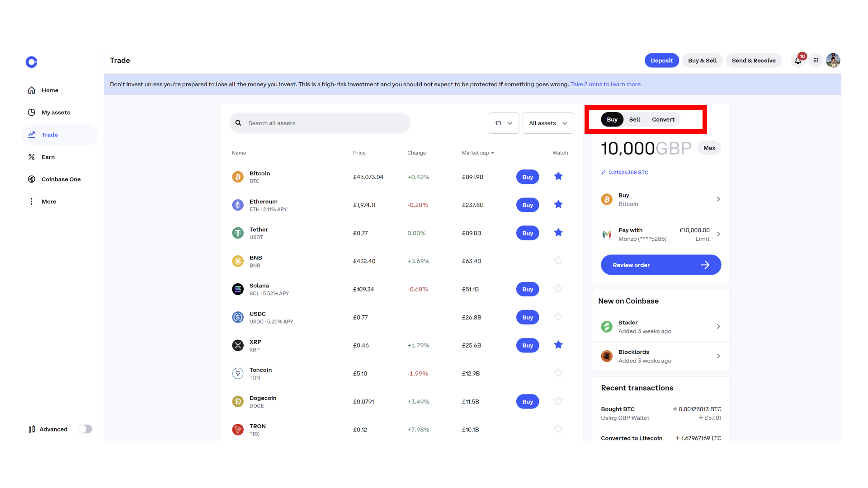The width and height of the screenshot is (868, 488).
Task: Select the Buy tab in order panel
Action: pos(612,119)
